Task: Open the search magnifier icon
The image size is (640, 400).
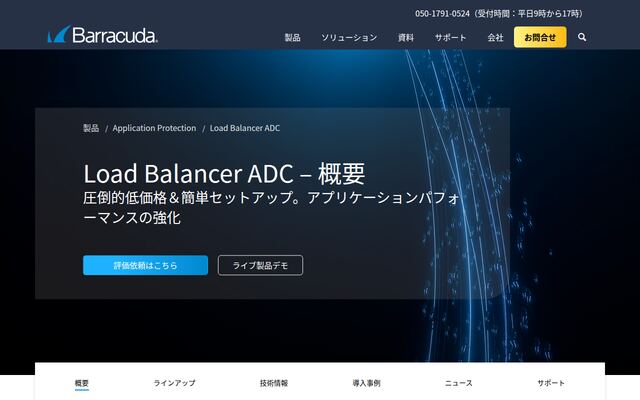Action: click(x=582, y=37)
